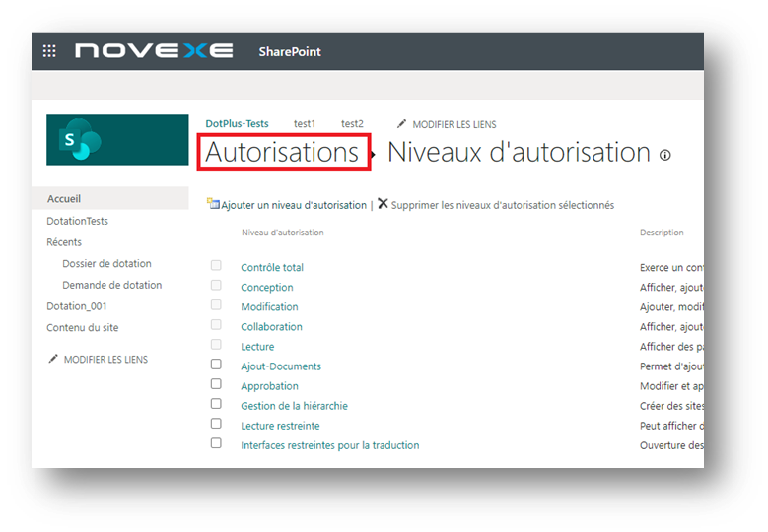Click the pencil icon in top navigation
The image size is (768, 532).
[x=401, y=124]
